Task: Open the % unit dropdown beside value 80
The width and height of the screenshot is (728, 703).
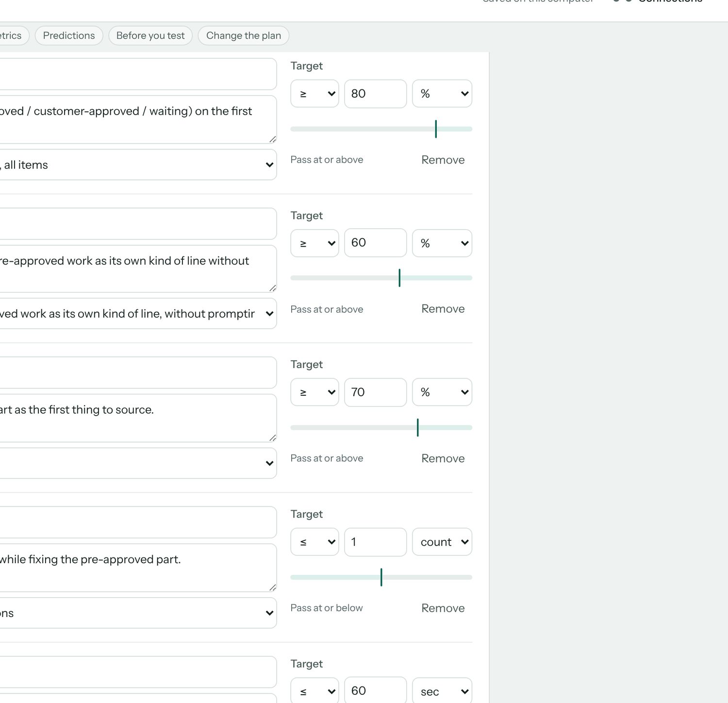Action: [442, 94]
